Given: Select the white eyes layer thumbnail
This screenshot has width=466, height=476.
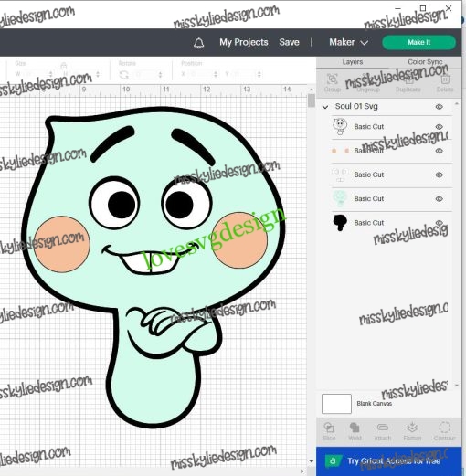Looking at the screenshot, I should coord(340,175).
